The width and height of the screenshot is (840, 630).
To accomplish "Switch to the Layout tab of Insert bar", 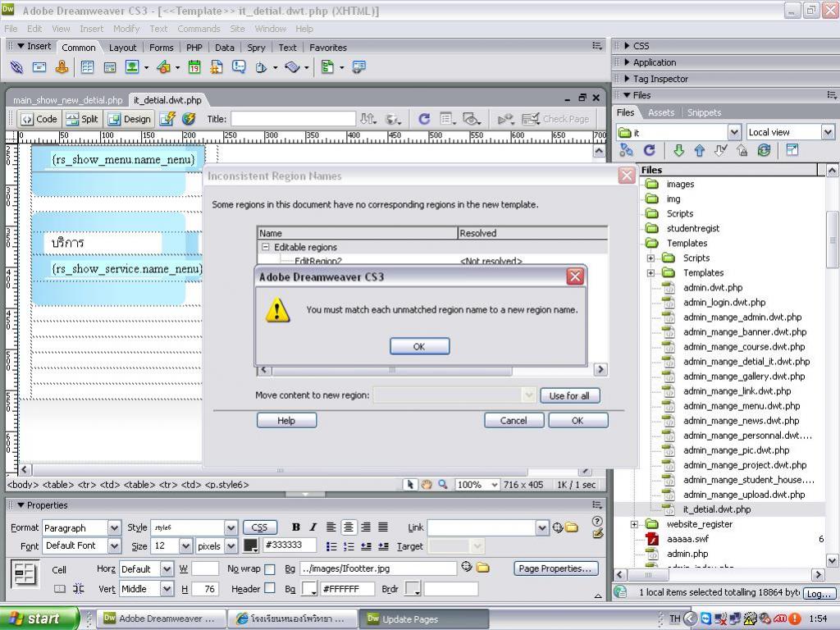I will (123, 48).
